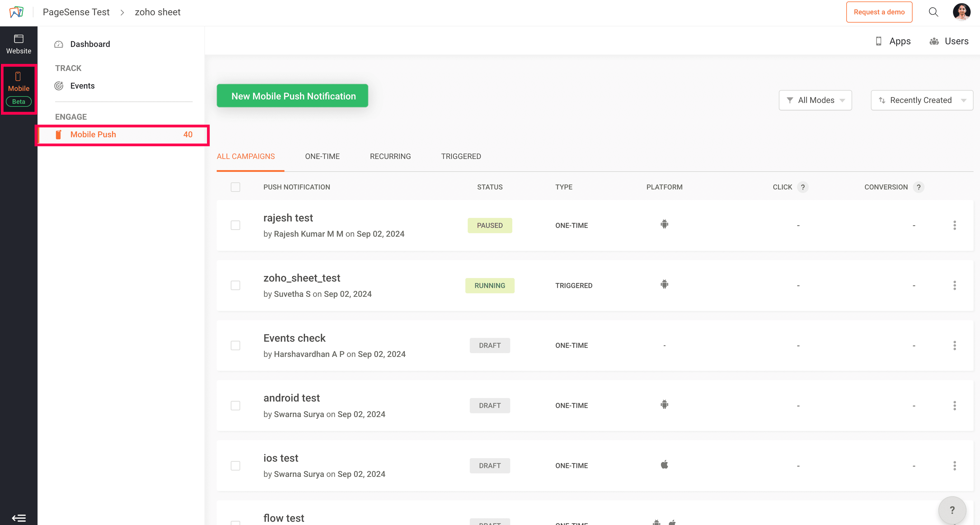Click New Mobile Push Notification button
The height and width of the screenshot is (525, 980).
click(x=292, y=96)
